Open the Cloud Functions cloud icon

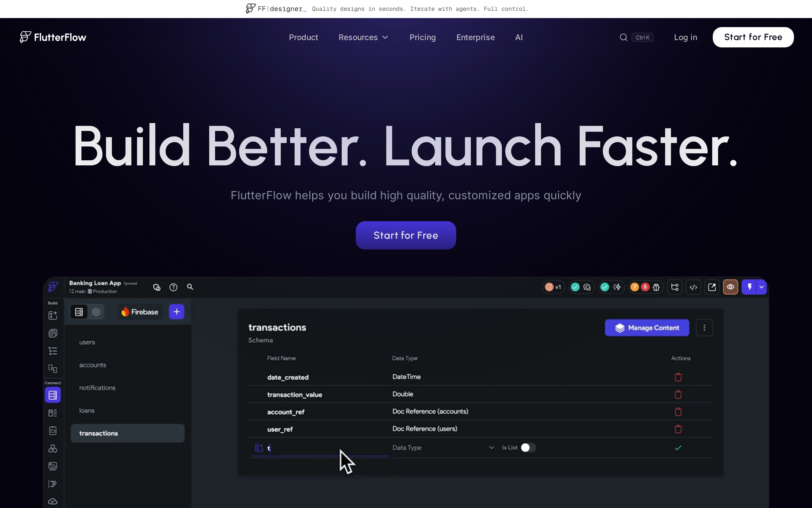[x=53, y=501]
